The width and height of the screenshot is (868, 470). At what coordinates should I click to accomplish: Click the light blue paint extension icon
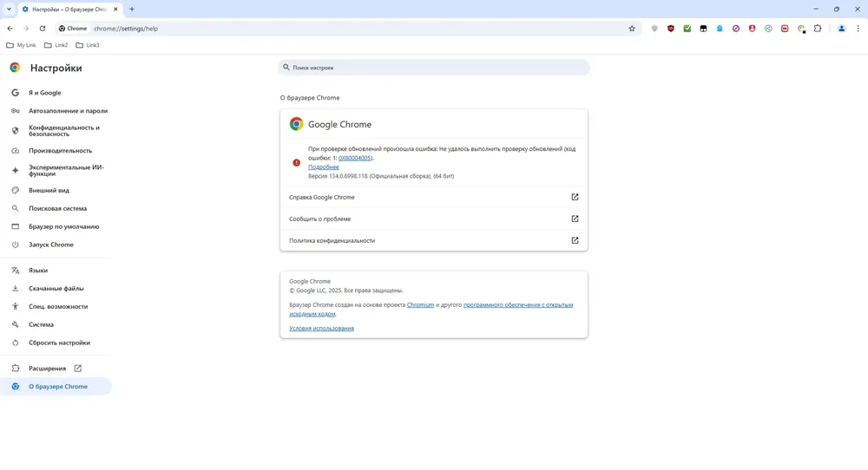point(720,29)
